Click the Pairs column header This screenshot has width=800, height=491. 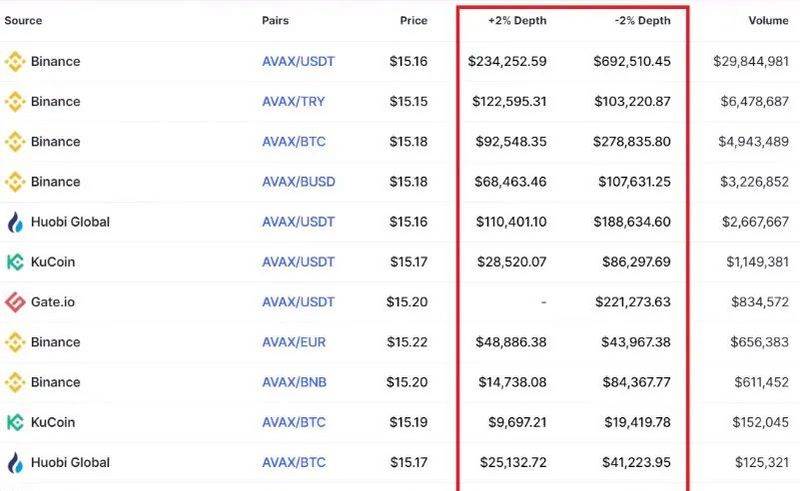[x=275, y=20]
